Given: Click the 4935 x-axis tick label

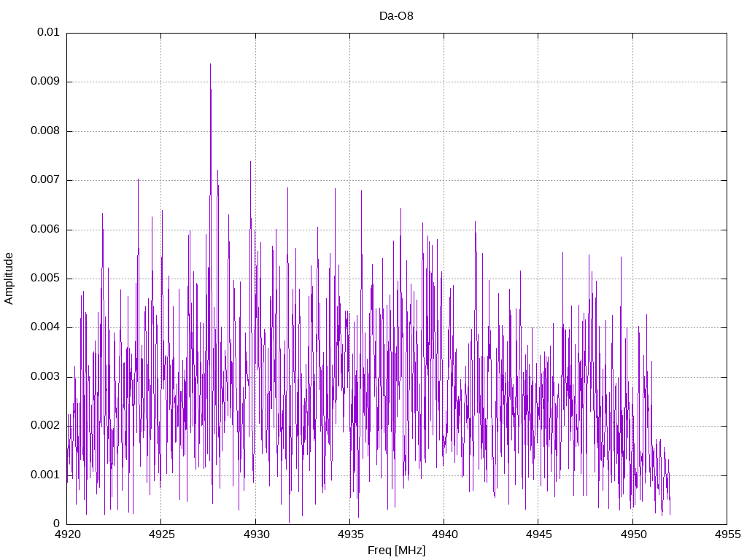Looking at the screenshot, I should pyautogui.click(x=350, y=534).
